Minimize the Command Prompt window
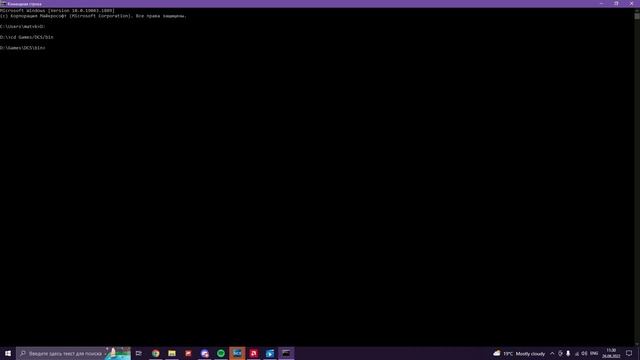This screenshot has height=360, width=640. pyautogui.click(x=601, y=4)
